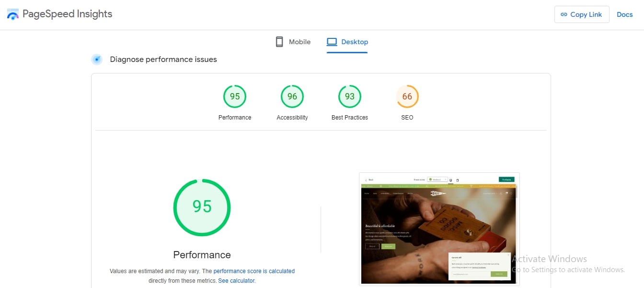Select the Desktop tab
Image resolution: width=644 pixels, height=288 pixels.
(x=347, y=42)
